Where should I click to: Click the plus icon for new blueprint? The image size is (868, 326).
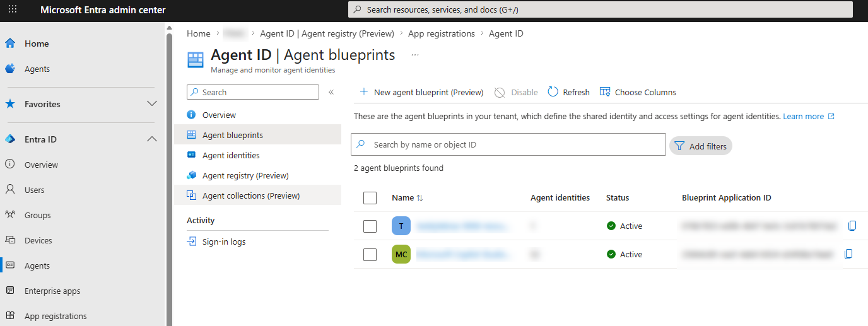364,92
